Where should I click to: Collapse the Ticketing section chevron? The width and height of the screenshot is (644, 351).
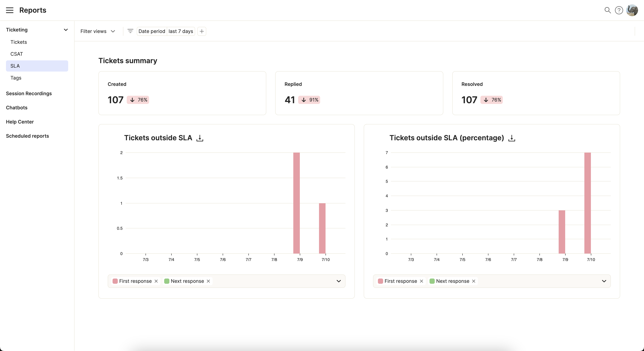tap(66, 30)
